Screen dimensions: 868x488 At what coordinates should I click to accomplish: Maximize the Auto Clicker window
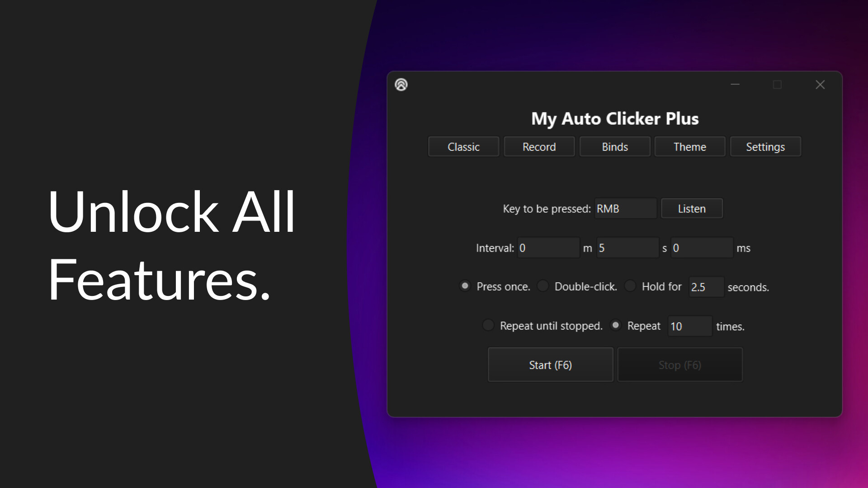[x=777, y=84]
